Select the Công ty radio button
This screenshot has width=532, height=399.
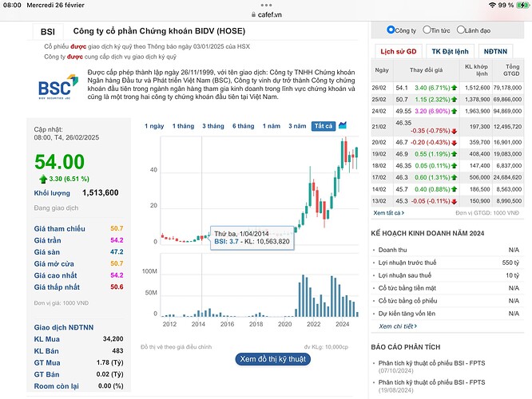point(391,30)
